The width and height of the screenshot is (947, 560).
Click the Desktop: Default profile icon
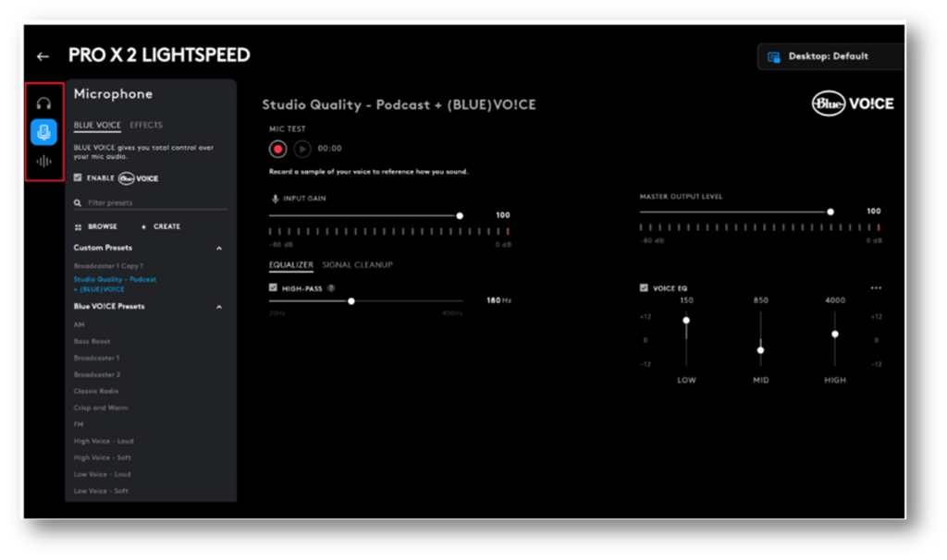click(x=774, y=56)
